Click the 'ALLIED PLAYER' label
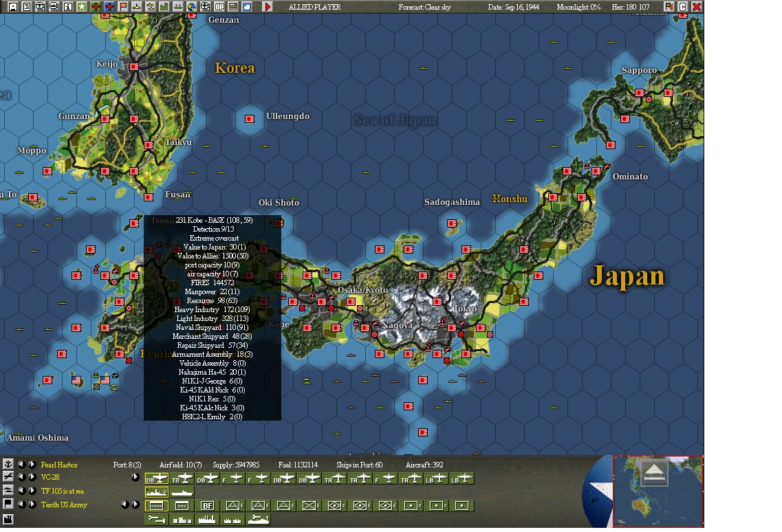Viewport: 782px width, 532px height. pyautogui.click(x=315, y=7)
